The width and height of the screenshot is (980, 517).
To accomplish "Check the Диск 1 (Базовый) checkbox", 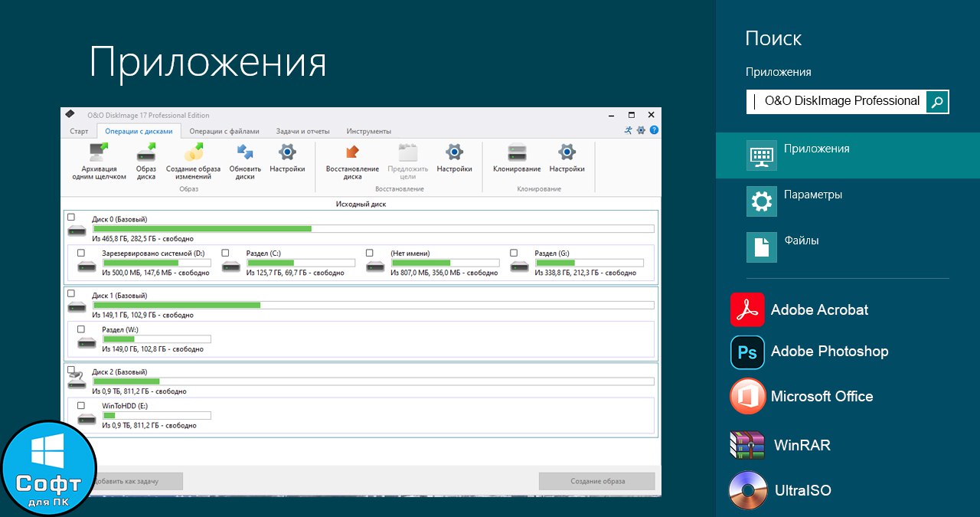I will (71, 293).
